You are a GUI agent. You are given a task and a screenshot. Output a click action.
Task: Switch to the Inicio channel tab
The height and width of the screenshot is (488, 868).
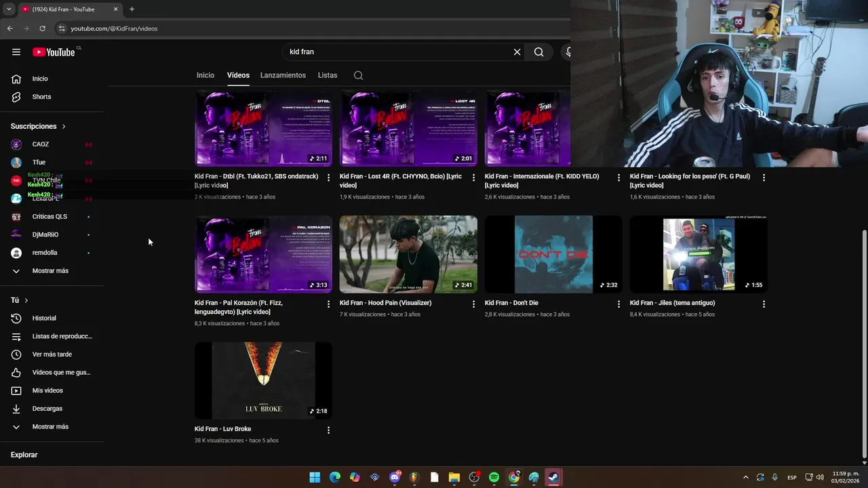click(205, 75)
